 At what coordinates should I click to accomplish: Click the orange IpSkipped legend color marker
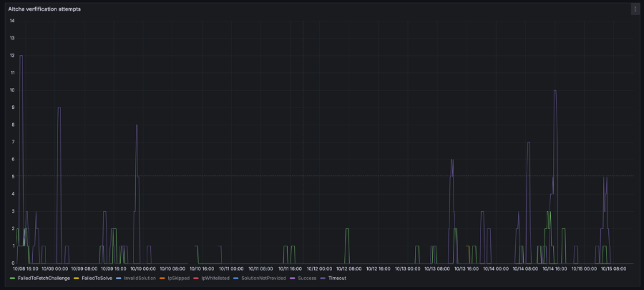pos(162,278)
